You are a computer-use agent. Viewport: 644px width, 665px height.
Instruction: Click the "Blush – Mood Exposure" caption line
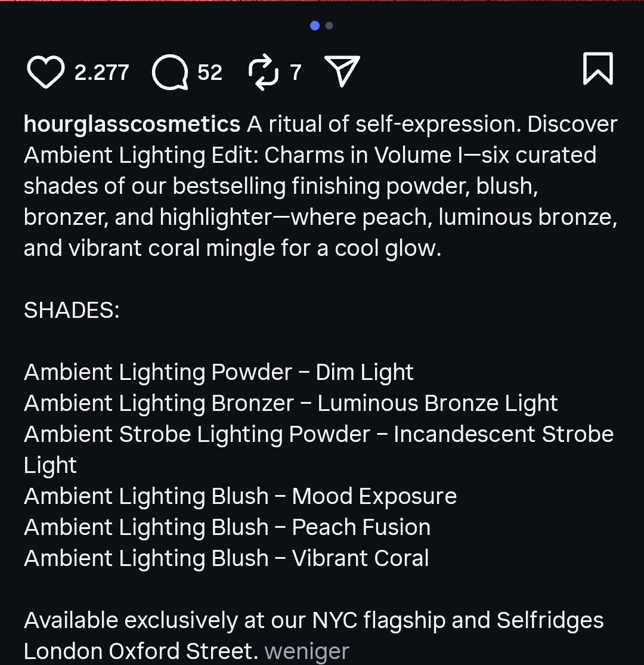tap(240, 496)
